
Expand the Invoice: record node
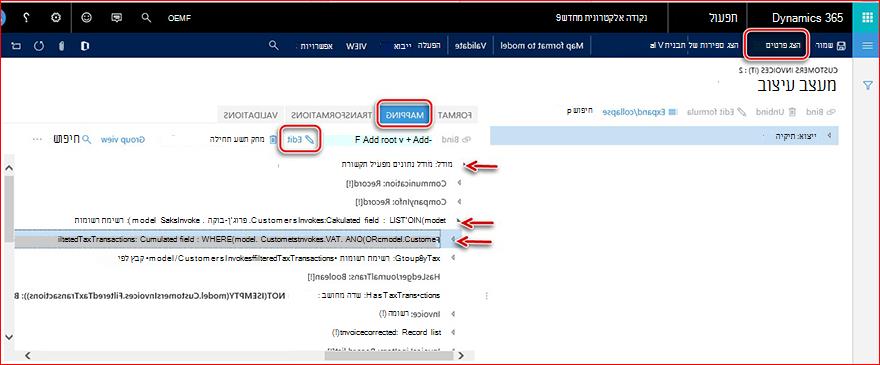(453, 314)
